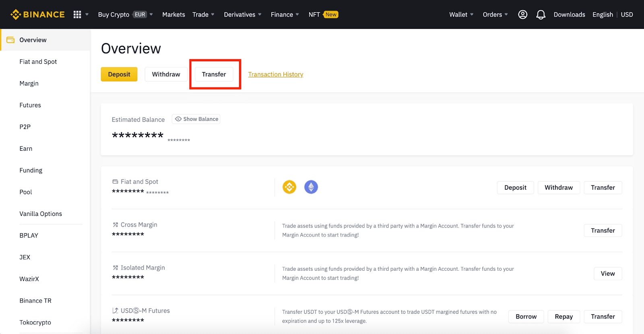The width and height of the screenshot is (644, 334).
Task: Click the Binance logo
Action: click(x=37, y=15)
